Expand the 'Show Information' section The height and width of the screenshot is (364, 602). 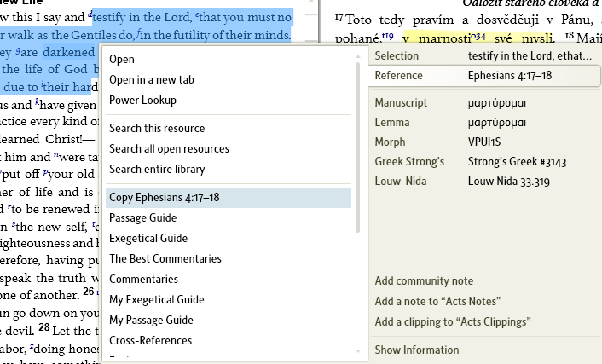pos(417,350)
